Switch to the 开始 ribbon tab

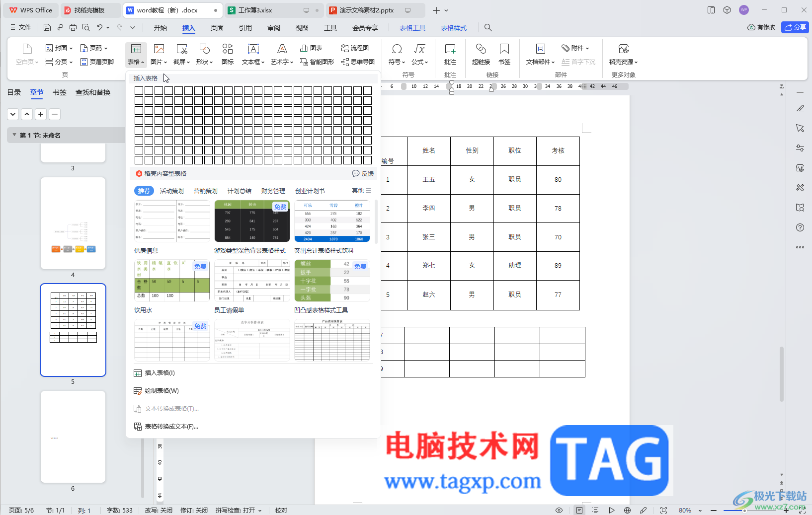tap(161, 28)
